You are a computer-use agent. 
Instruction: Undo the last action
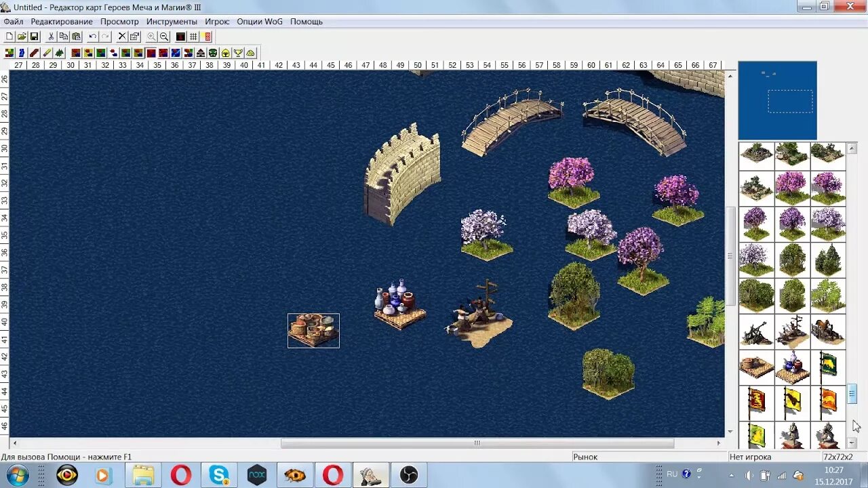(x=93, y=37)
